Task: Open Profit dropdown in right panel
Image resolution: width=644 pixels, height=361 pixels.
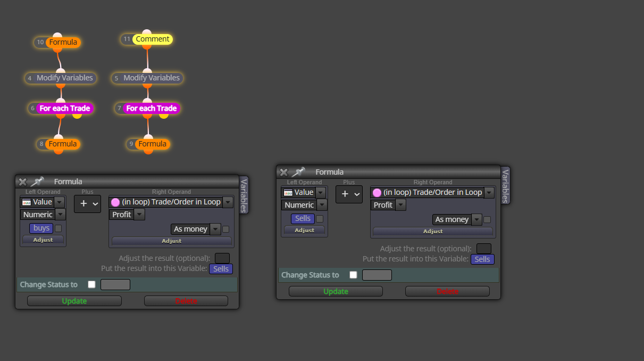Action: click(x=401, y=205)
